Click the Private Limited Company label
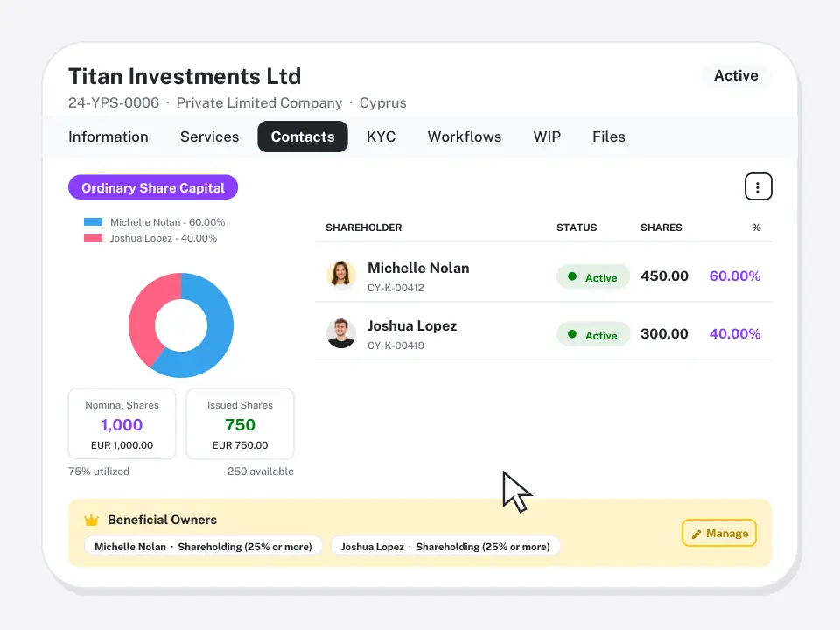This screenshot has width=840, height=630. click(259, 103)
